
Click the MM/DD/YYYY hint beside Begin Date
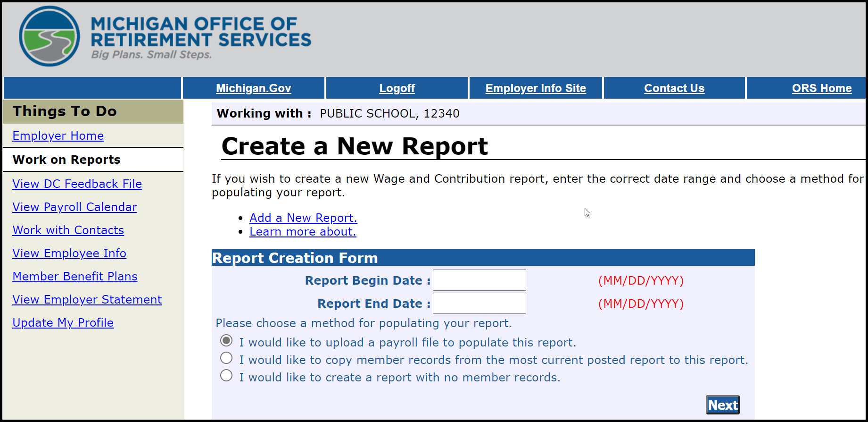(x=641, y=281)
